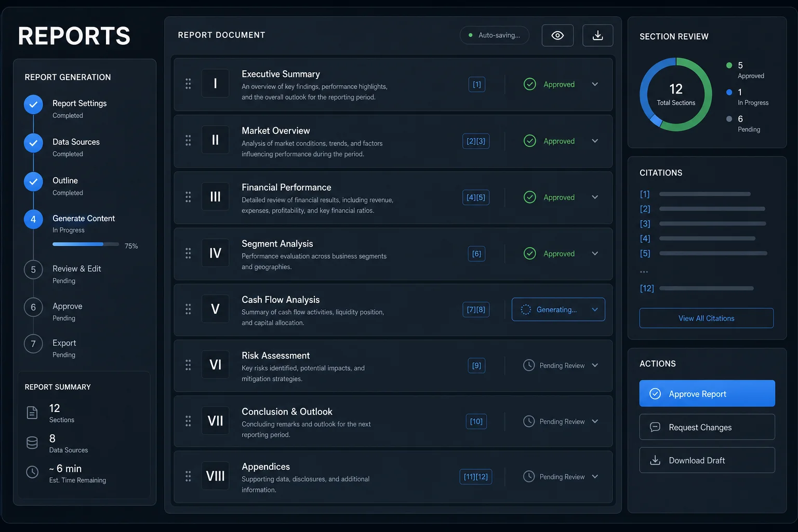Expand the Risk Assessment section chevron
The width and height of the screenshot is (798, 532).
(595, 365)
